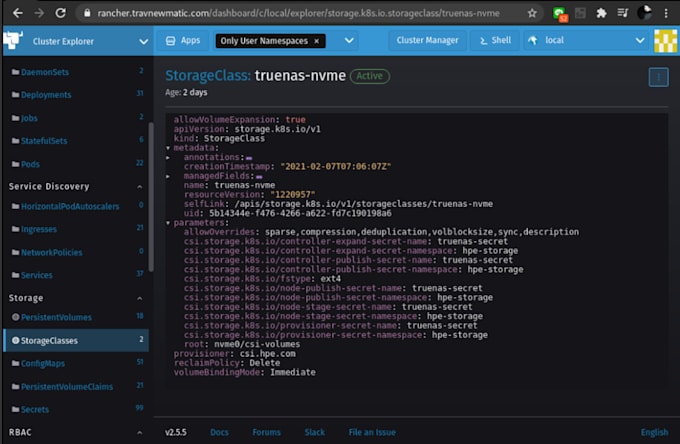Open the three-dot actions menu for truenas-nvme
This screenshot has width=680, height=444.
(x=657, y=77)
